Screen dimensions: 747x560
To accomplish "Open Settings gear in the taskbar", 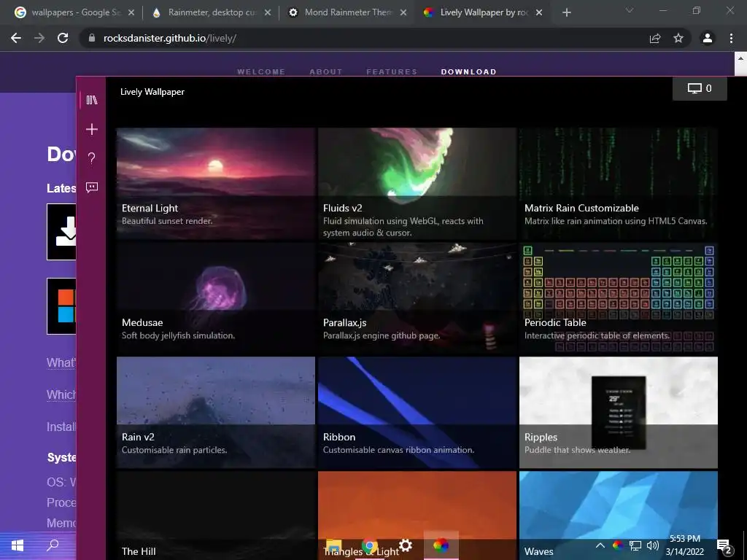I will 406,545.
